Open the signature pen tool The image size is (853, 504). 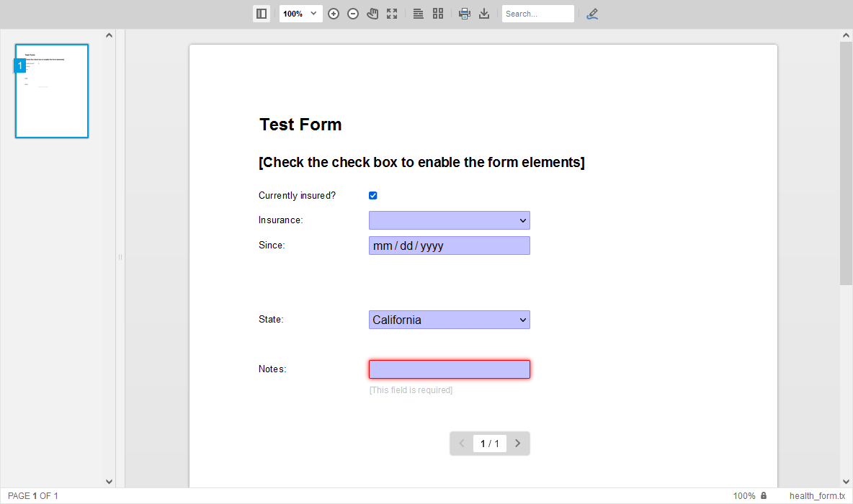click(x=592, y=14)
